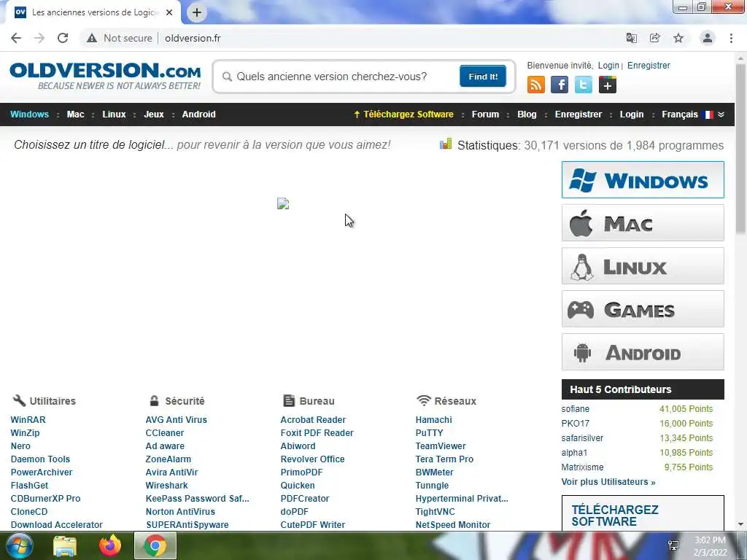This screenshot has height=560, width=747.
Task: Click the oldversion.fr address bar
Action: coord(193,38)
